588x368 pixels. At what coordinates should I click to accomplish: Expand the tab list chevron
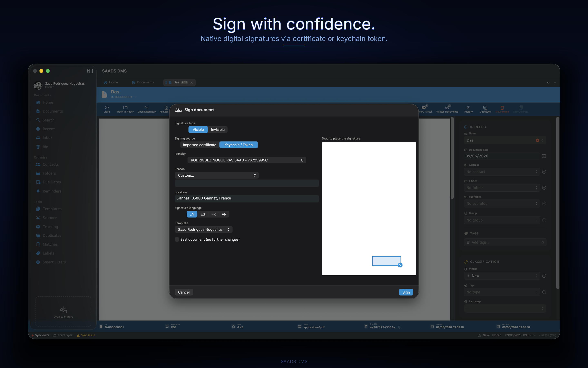click(548, 83)
